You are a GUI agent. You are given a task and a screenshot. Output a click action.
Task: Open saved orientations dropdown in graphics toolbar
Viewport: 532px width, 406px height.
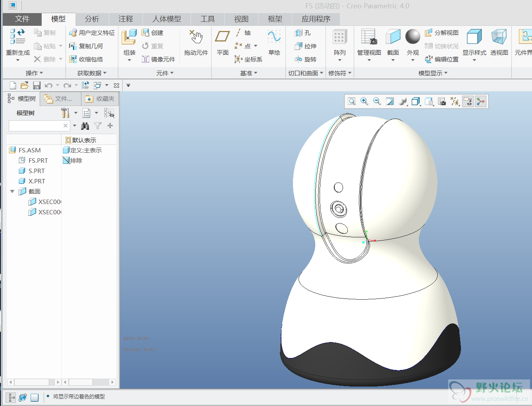pyautogui.click(x=429, y=102)
